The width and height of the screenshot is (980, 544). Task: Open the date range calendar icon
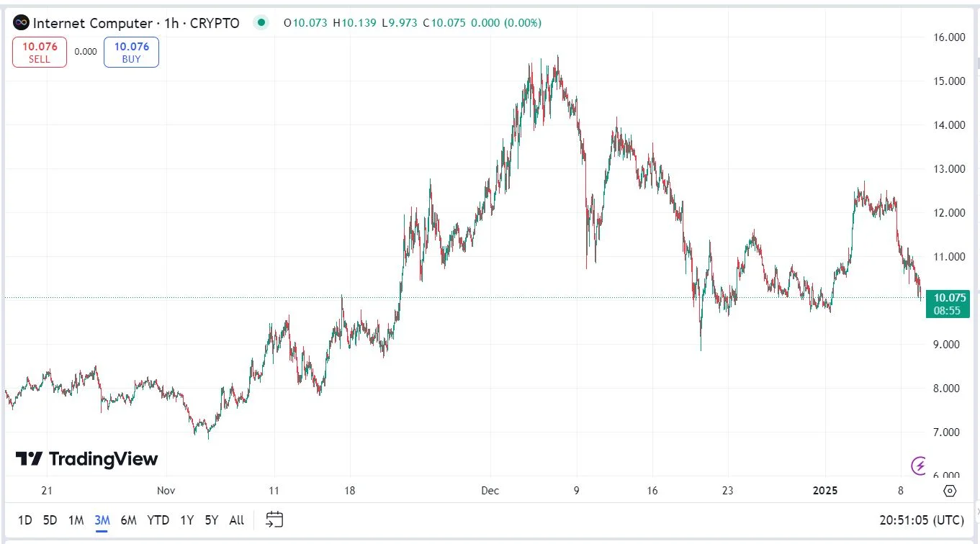tap(274, 520)
